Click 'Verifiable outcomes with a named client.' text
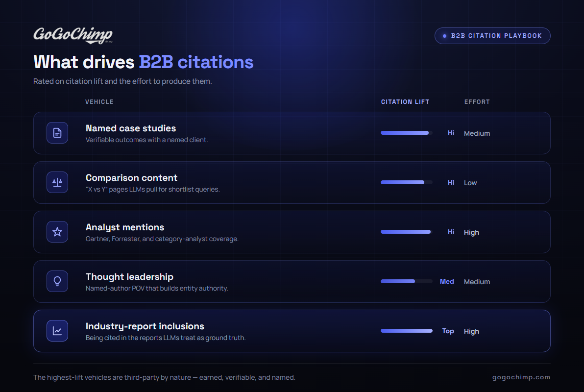 click(147, 140)
